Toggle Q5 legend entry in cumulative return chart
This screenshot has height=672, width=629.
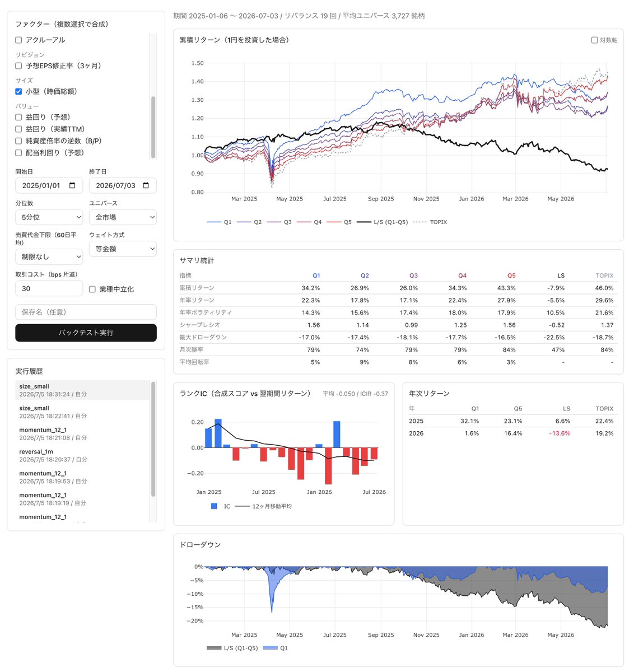[x=339, y=222]
